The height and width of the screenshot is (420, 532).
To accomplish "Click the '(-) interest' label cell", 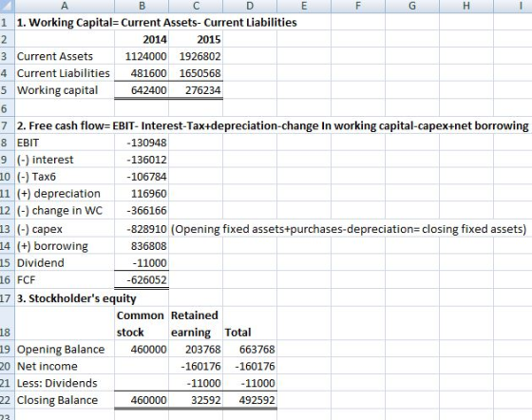I will pos(65,160).
